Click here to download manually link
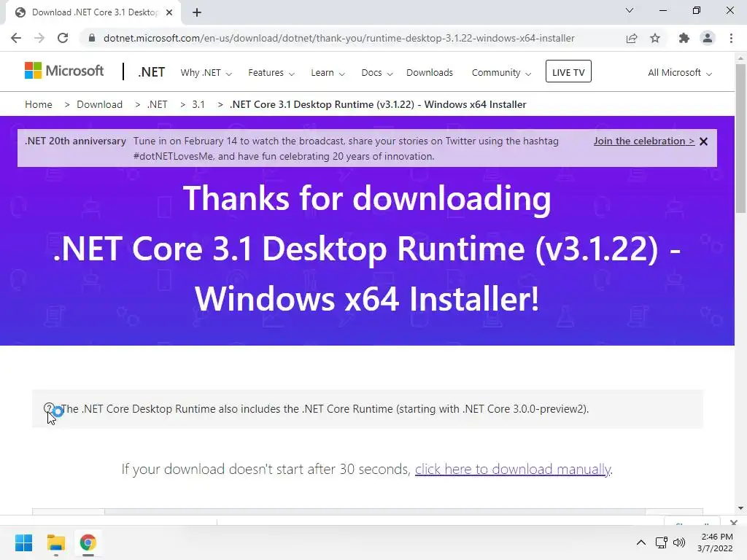The width and height of the screenshot is (747, 560). tap(513, 469)
